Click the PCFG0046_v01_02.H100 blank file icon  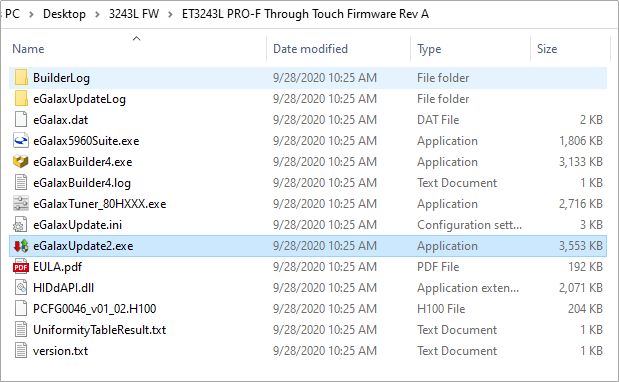coord(21,308)
